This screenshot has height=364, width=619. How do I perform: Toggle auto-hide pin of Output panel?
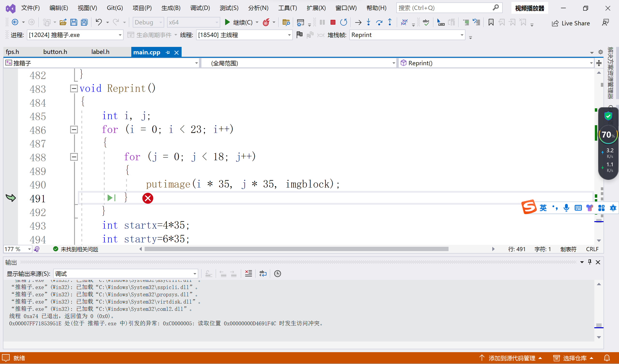click(590, 262)
